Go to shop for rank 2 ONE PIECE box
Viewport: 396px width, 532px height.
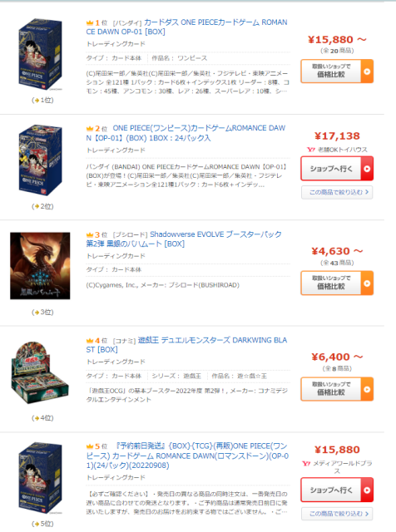coord(337,169)
